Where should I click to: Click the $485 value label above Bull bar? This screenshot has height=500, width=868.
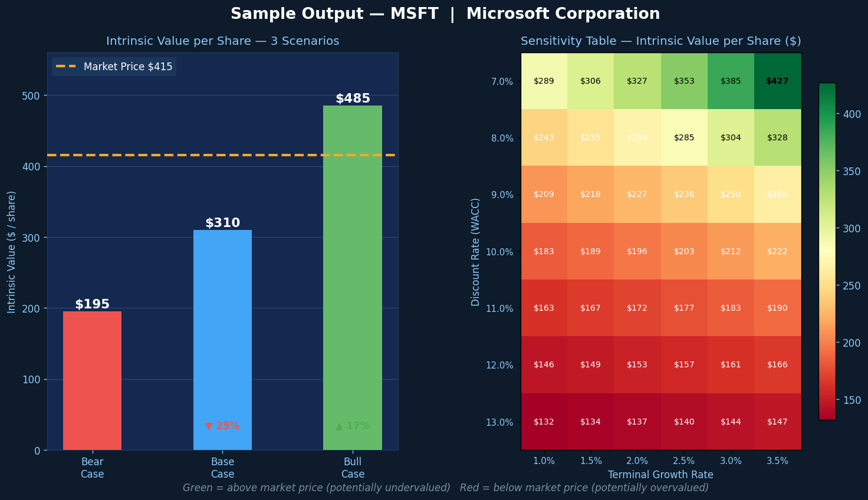tap(353, 98)
